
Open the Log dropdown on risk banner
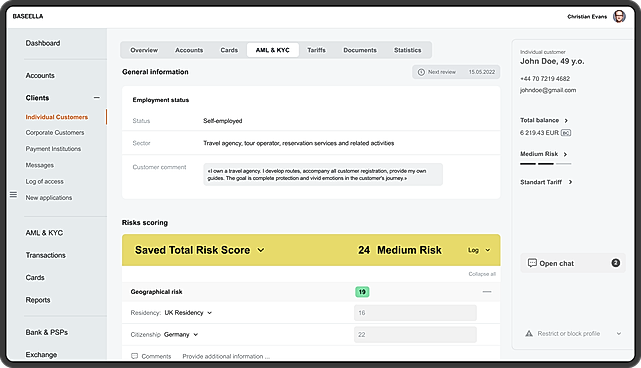[479, 250]
